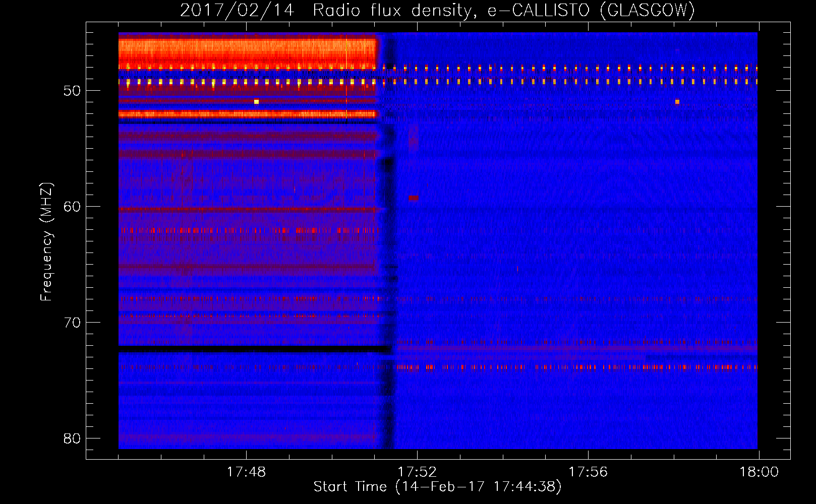Click the 17:52 time tick label
The width and height of the screenshot is (816, 504).
(417, 472)
